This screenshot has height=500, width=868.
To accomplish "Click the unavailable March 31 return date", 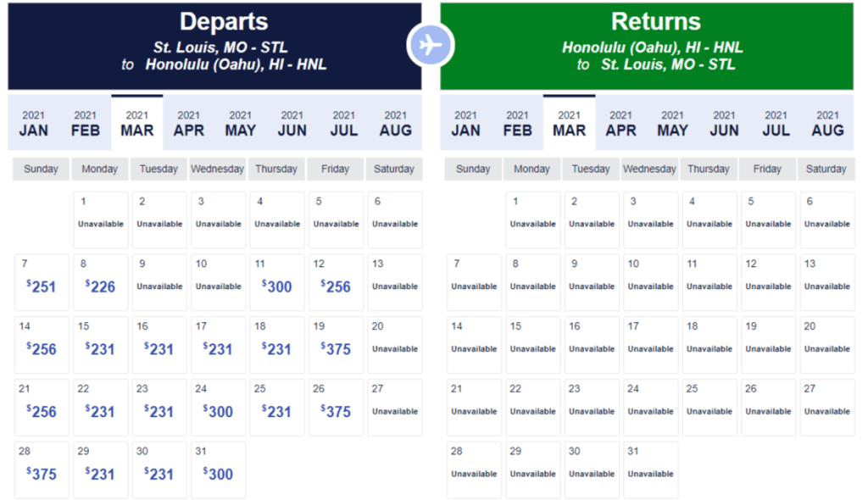I will [650, 469].
